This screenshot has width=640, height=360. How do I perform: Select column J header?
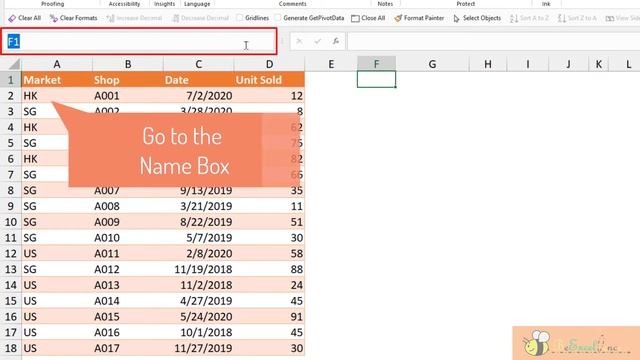(568, 64)
